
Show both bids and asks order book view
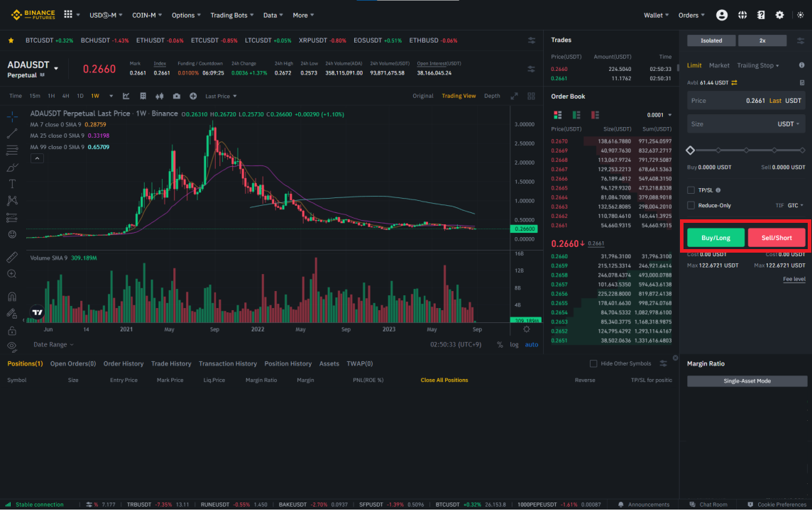click(x=558, y=115)
